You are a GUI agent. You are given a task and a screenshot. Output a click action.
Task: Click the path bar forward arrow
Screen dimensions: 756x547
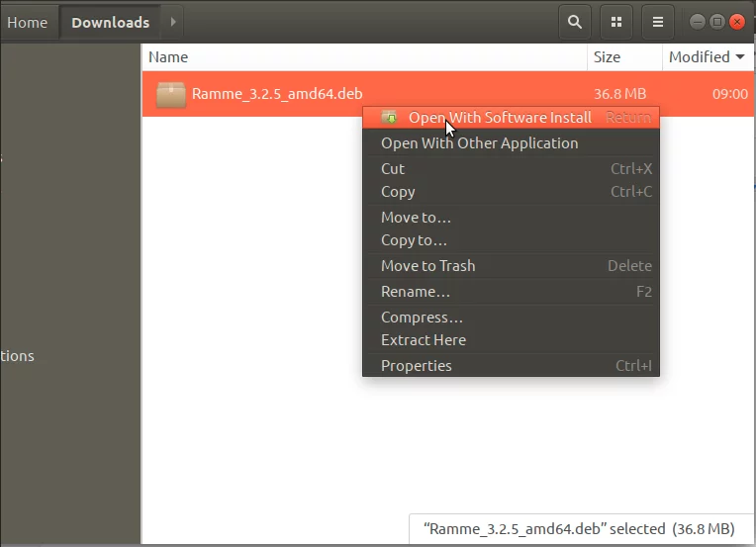point(172,22)
